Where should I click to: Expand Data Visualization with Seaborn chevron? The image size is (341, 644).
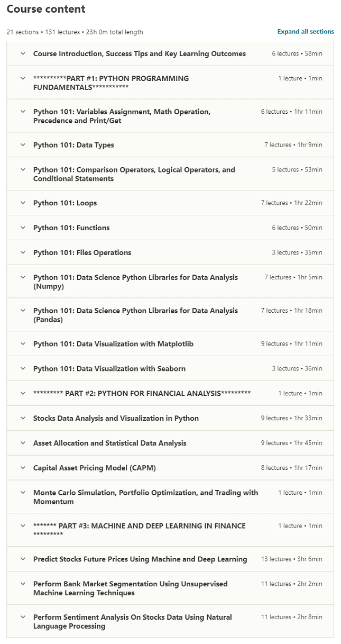pos(23,368)
